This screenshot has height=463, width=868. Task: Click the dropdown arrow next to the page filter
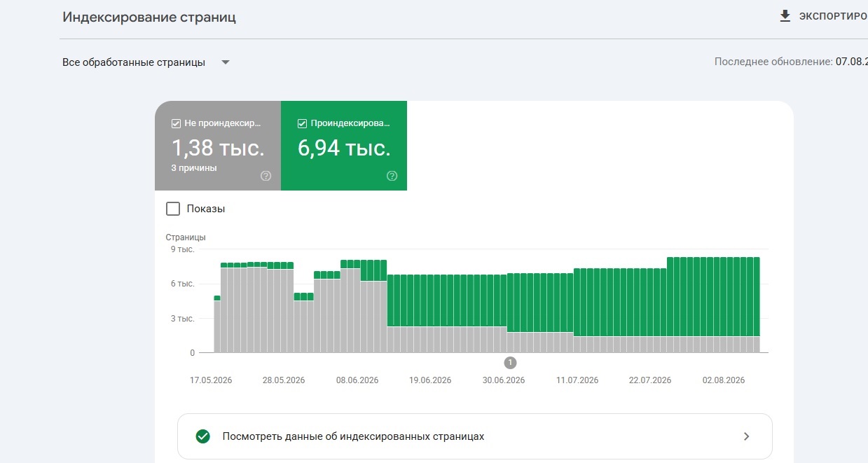[226, 62]
